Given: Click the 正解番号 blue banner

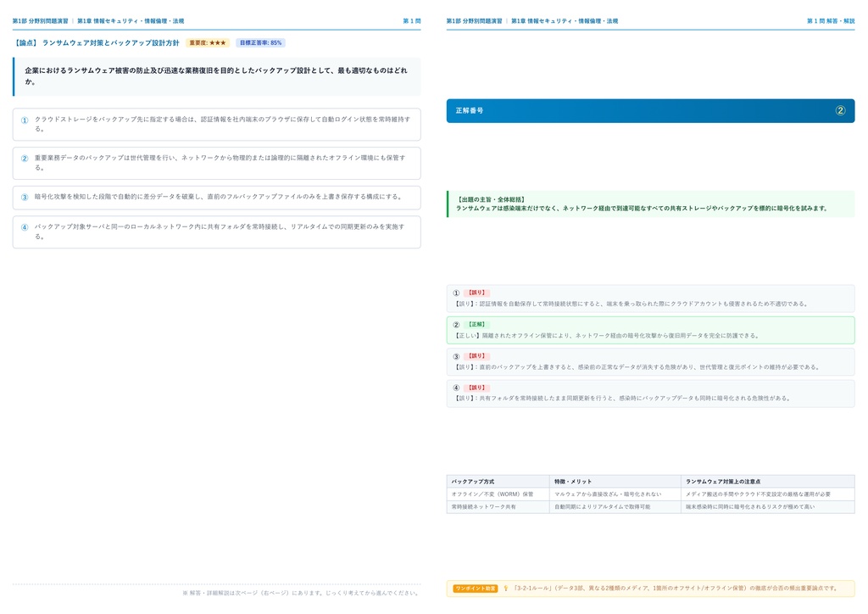Looking at the screenshot, I should click(x=650, y=111).
